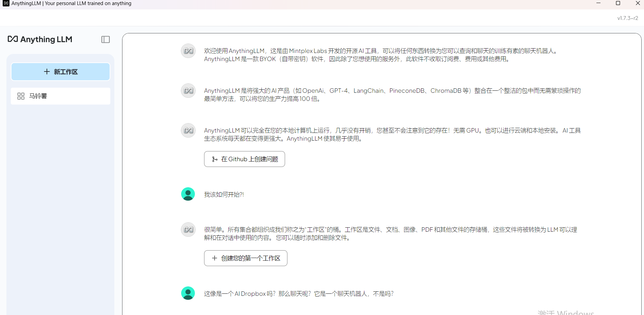Click the plus icon in 新工作区 button
Screen dimensions: 644x315
pyautogui.click(x=47, y=71)
